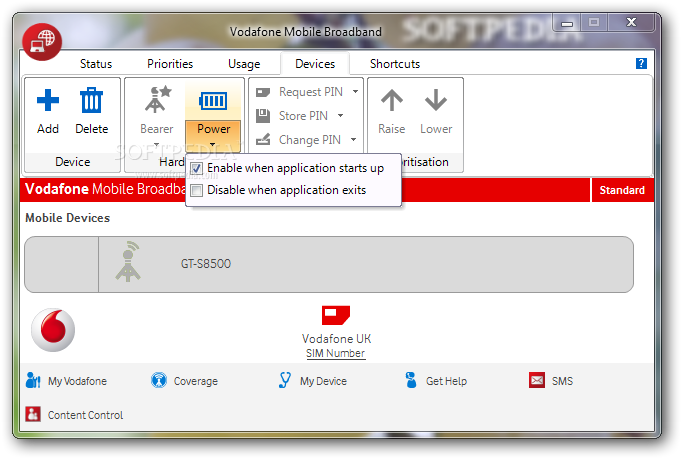682x459 pixels.
Task: Click the Get Help person icon
Action: (x=411, y=380)
